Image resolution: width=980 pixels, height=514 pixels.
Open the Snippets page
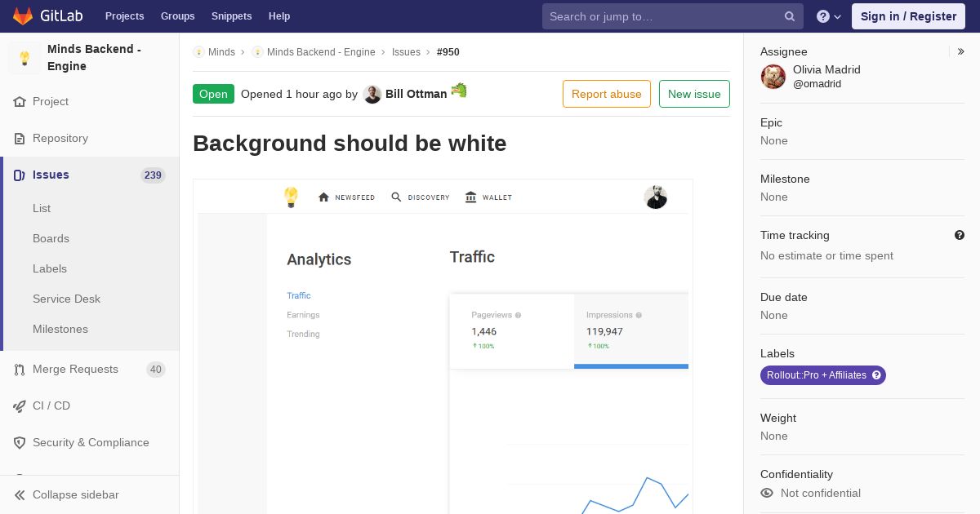click(x=232, y=16)
